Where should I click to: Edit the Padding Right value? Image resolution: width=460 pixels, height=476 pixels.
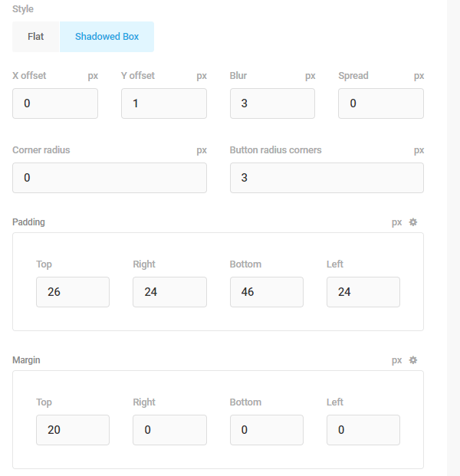(x=169, y=292)
